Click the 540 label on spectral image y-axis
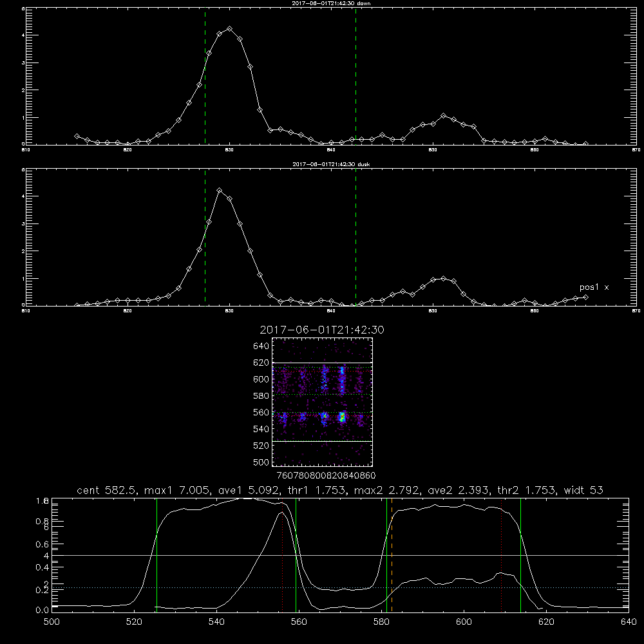Screen dimensions: 644x644 261,429
